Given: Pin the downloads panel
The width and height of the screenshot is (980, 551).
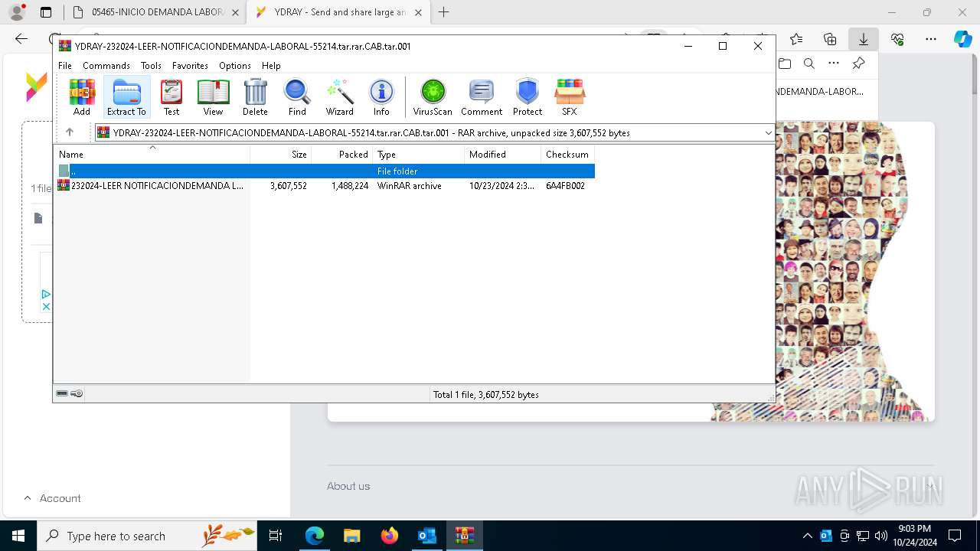Looking at the screenshot, I should coord(858,64).
